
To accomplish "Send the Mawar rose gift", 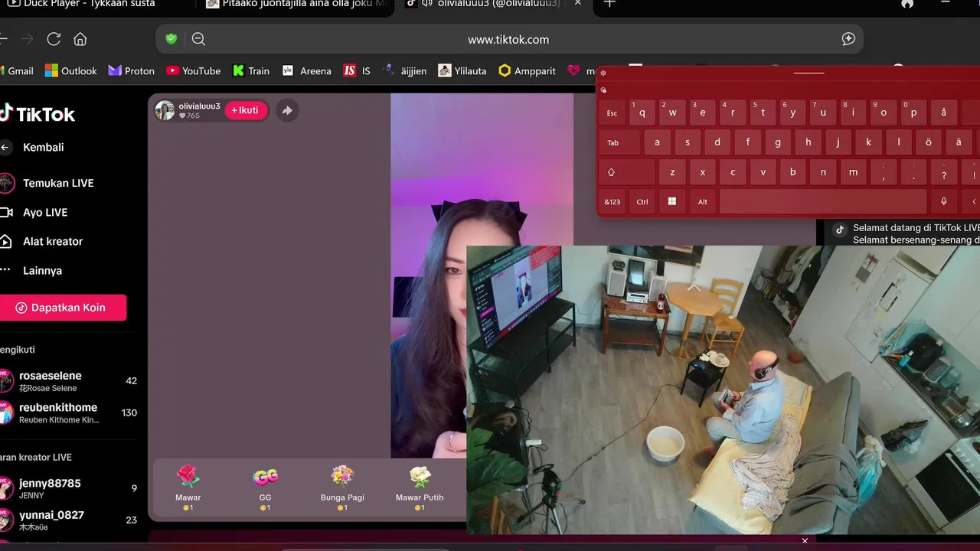I will [x=188, y=488].
